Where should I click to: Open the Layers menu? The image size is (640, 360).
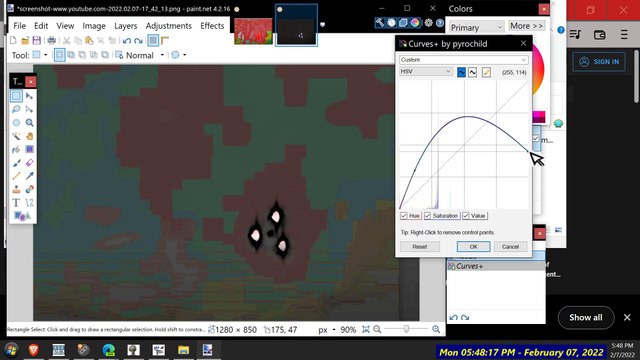coord(126,26)
